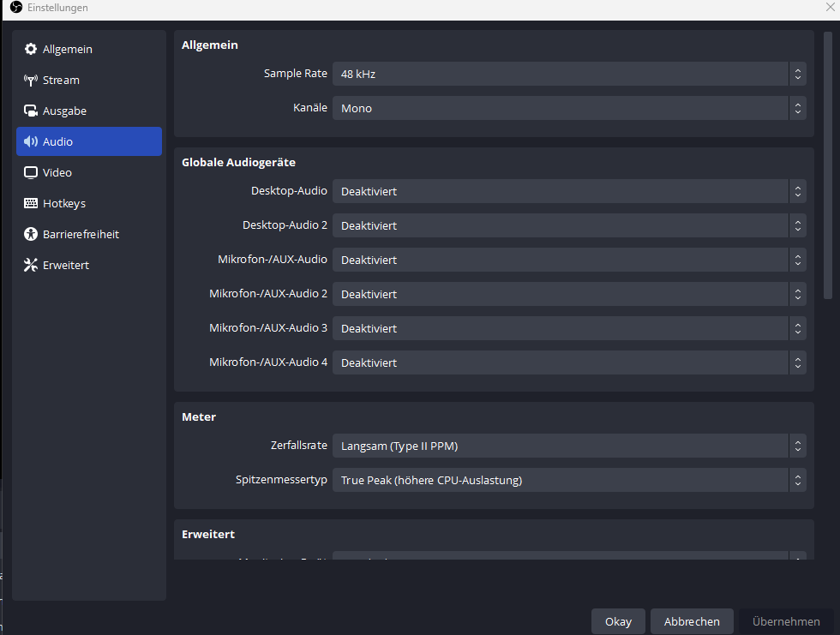Confirm settings with the Okay button
840x635 pixels.
point(618,621)
